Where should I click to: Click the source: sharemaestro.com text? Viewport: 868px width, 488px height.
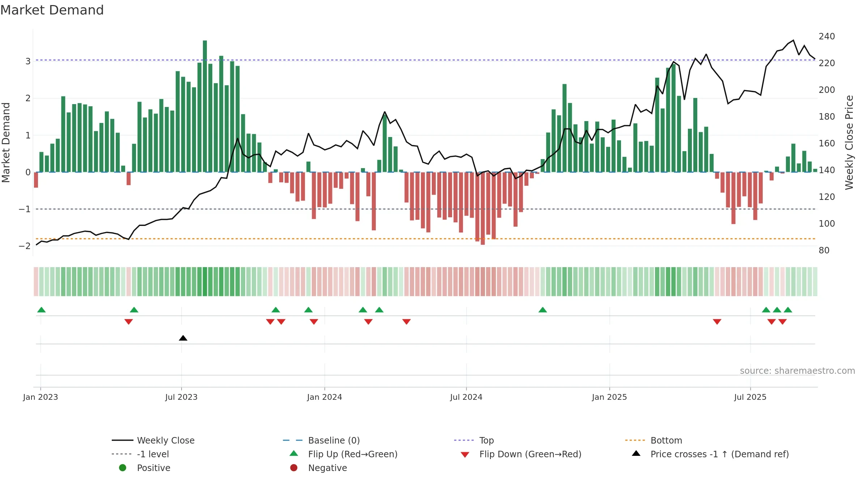click(797, 371)
